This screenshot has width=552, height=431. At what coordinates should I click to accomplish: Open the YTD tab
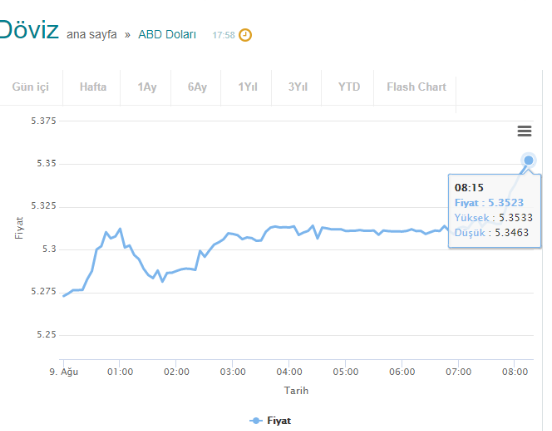coord(349,87)
